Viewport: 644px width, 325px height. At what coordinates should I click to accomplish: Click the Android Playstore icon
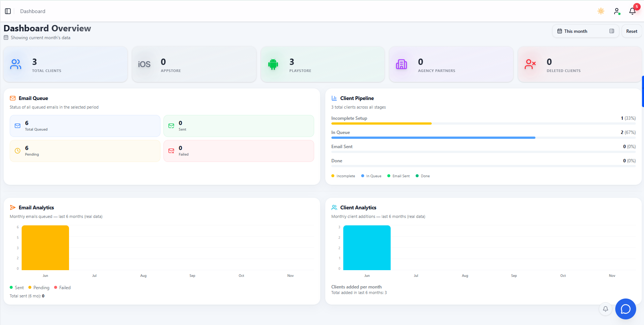coord(273,65)
